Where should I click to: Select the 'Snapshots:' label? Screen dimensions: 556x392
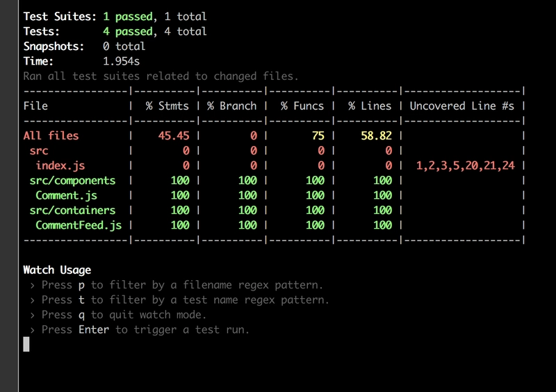coord(54,47)
